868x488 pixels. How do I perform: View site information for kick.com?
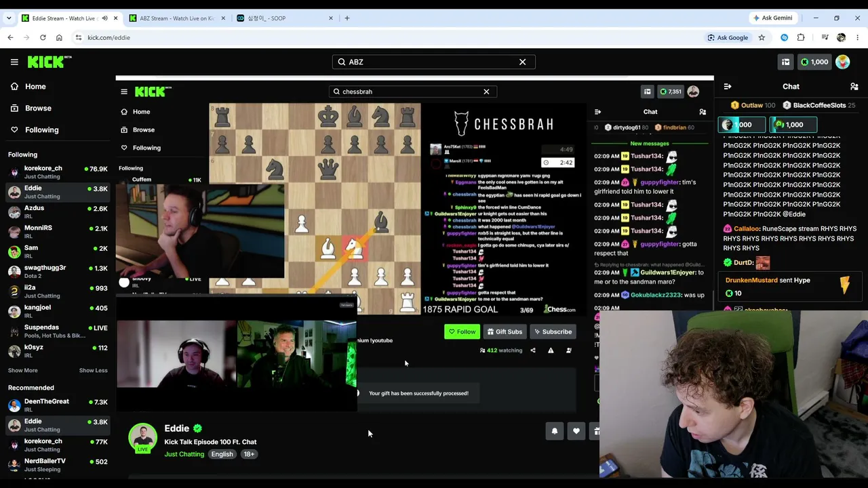[79, 38]
